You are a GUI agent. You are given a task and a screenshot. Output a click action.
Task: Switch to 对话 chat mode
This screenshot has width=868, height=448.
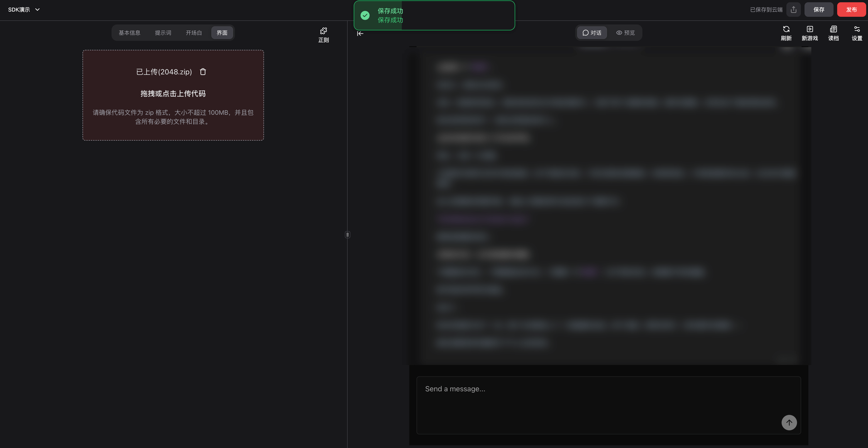pyautogui.click(x=592, y=33)
